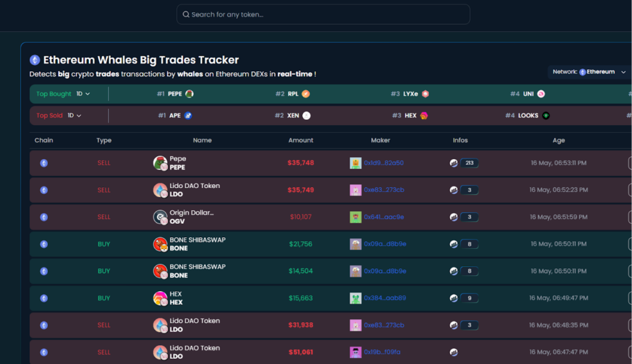Screen dimensions: 632x364
Task: Click BONE token icon in $14,504 row
Action: click(160, 271)
